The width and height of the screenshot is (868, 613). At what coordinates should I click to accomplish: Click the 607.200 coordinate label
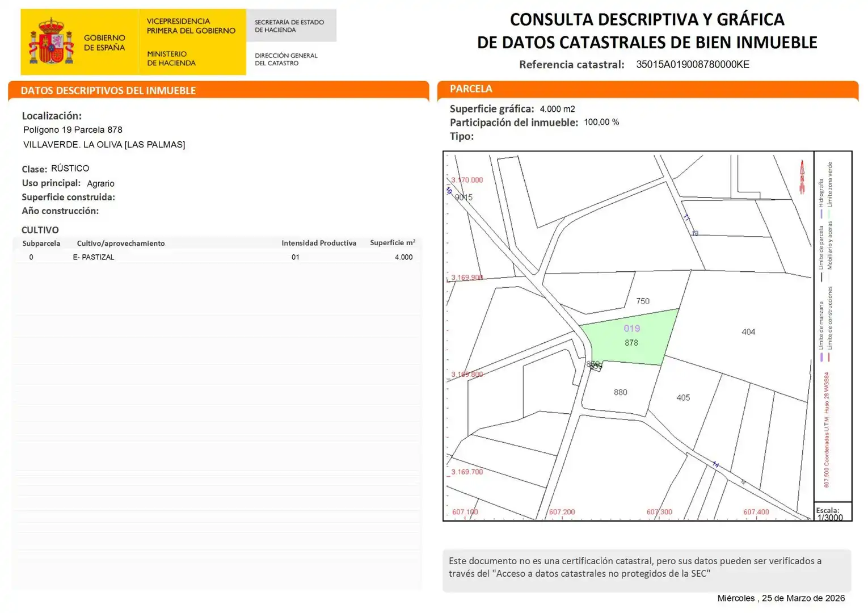pos(562,512)
